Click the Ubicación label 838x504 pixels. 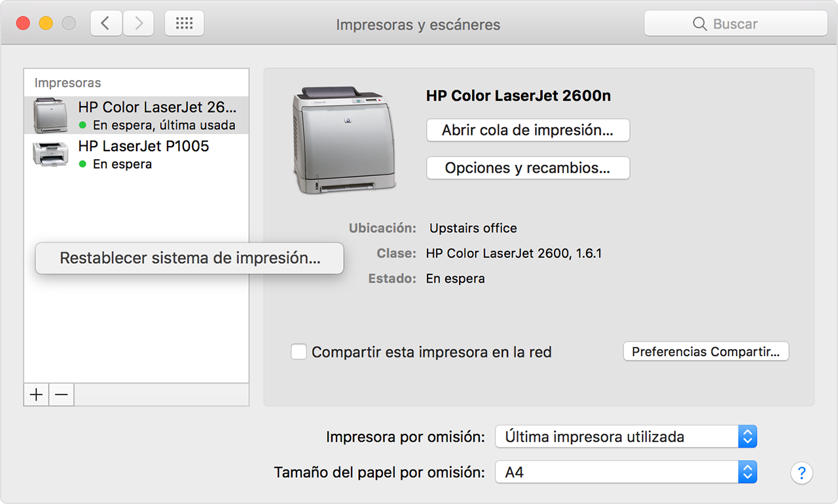382,228
